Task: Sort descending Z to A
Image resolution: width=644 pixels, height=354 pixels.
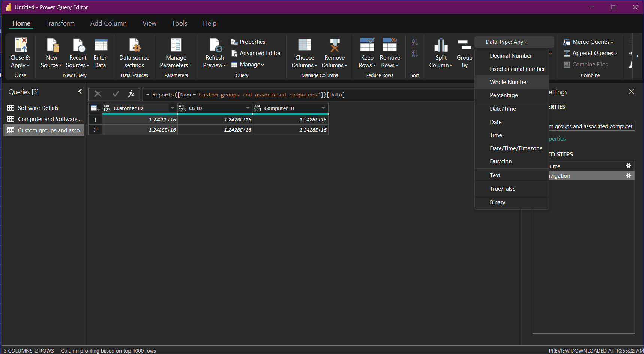Action: (415, 53)
